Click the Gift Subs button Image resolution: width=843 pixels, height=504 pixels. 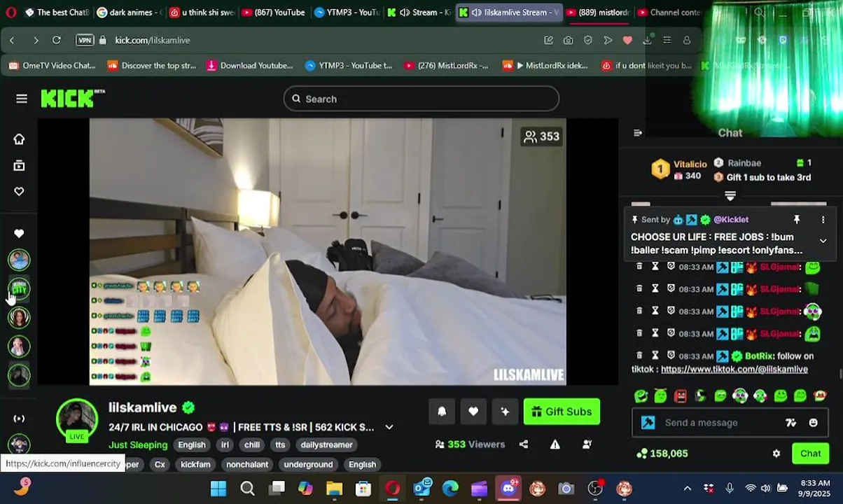click(562, 412)
